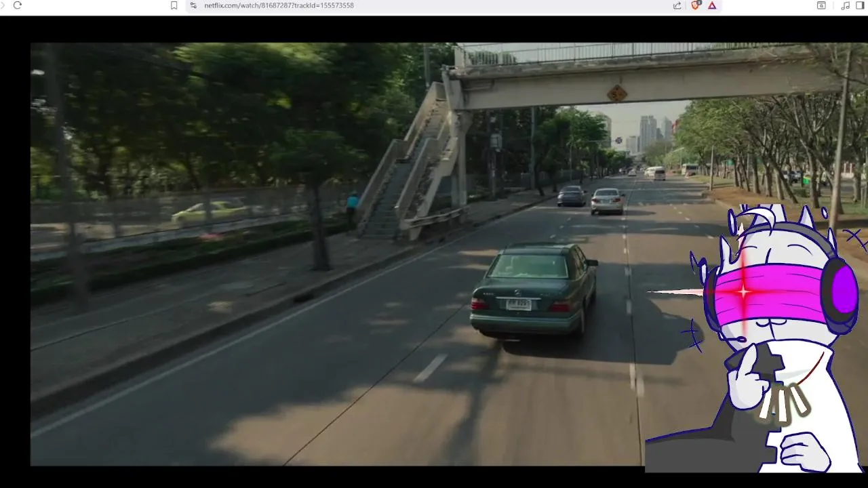This screenshot has height=488, width=868.
Task: Click the cartoon avatar overlay with pink visor
Action: coord(756,337)
